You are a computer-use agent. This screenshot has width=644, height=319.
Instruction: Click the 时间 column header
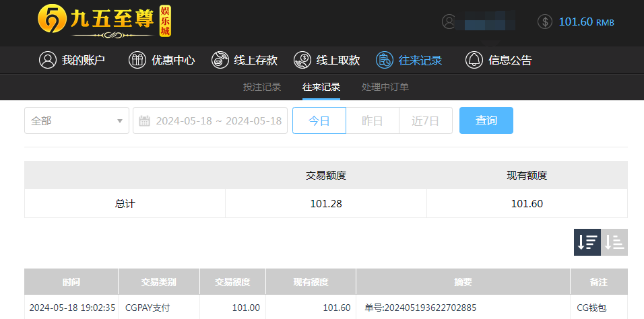click(71, 282)
